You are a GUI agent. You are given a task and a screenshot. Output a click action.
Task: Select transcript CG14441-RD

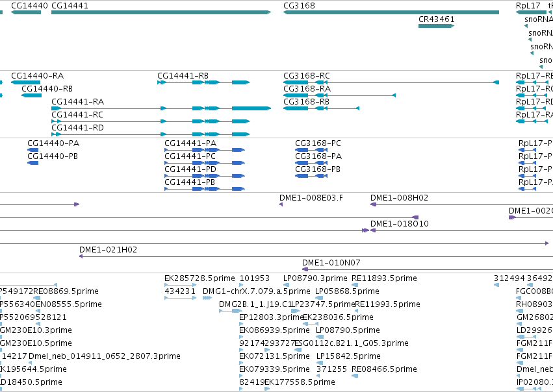[77, 128]
